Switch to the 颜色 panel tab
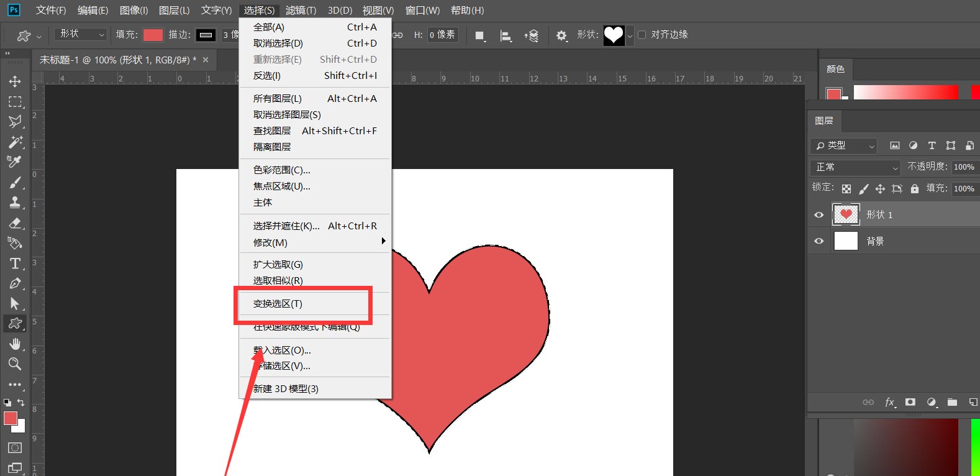The width and height of the screenshot is (980, 476). 835,69
